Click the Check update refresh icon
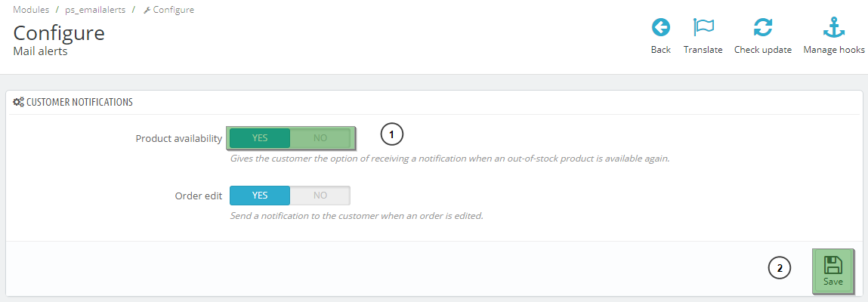The image size is (868, 302). coord(763,29)
